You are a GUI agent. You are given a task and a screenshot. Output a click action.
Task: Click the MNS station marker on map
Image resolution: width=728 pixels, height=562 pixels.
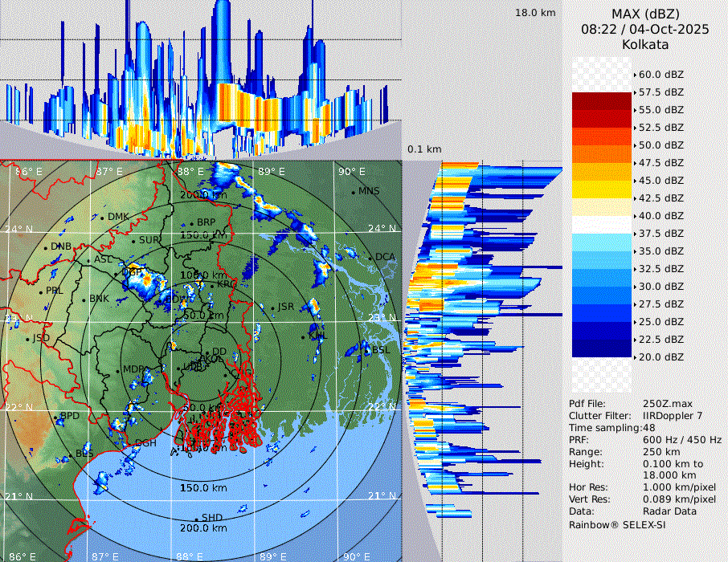tap(354, 191)
